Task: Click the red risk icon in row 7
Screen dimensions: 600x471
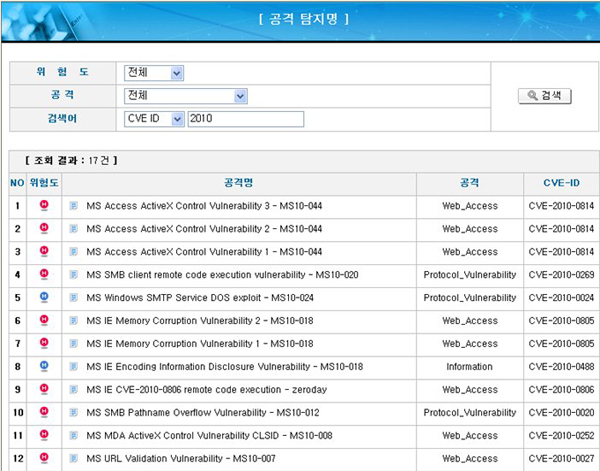Action: pos(44,343)
